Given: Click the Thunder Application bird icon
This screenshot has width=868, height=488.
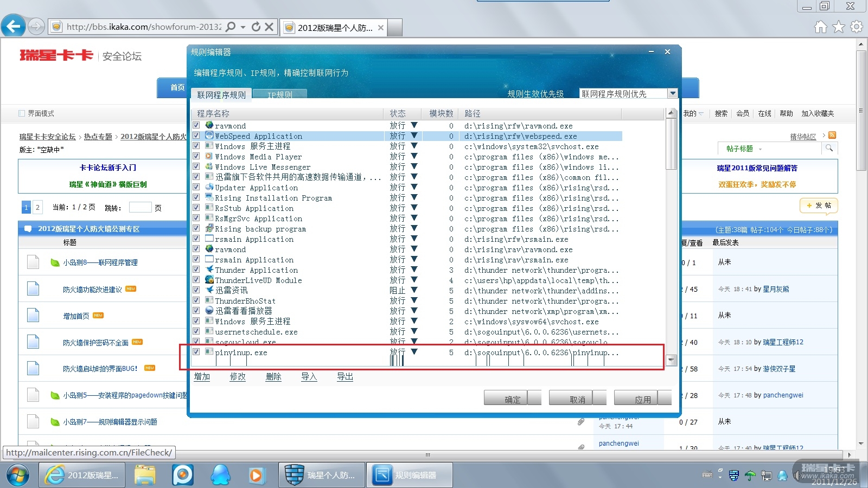Looking at the screenshot, I should (209, 269).
